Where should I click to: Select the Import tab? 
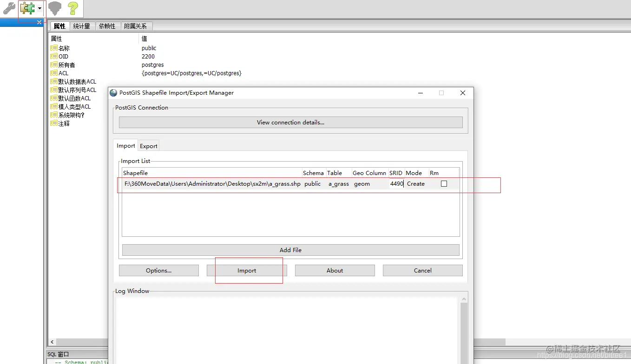pyautogui.click(x=126, y=145)
